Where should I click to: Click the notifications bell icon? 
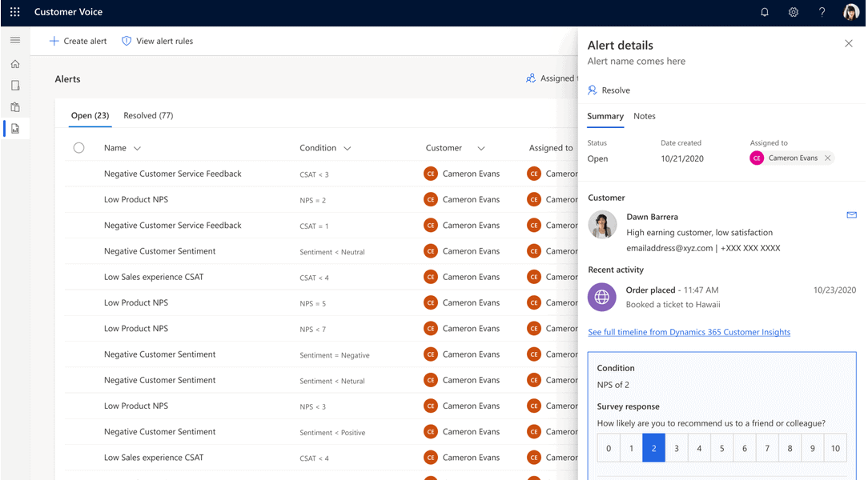point(764,12)
